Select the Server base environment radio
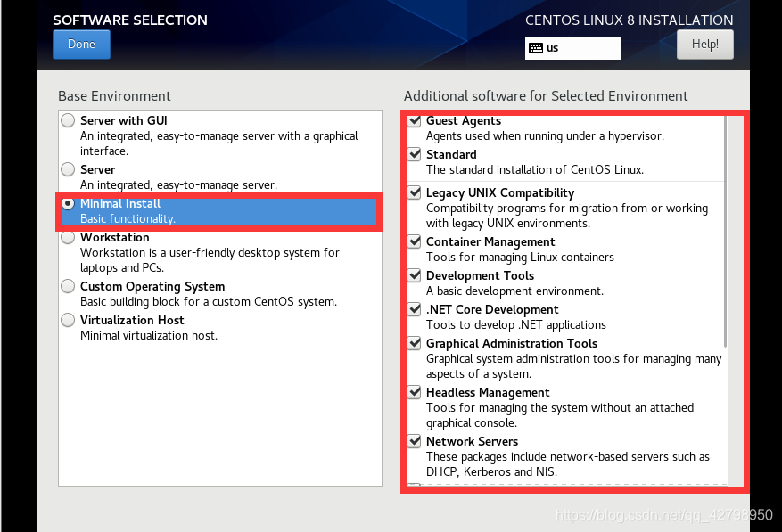The image size is (782, 532). tap(68, 169)
